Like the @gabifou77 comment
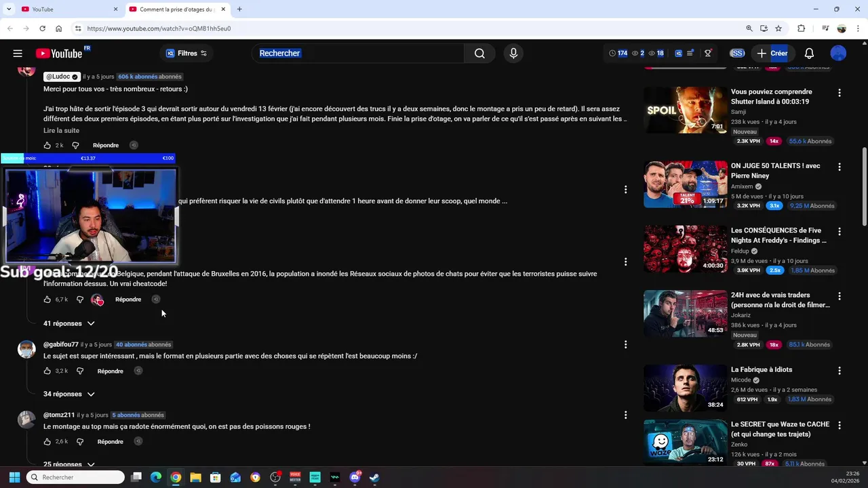 point(47,371)
